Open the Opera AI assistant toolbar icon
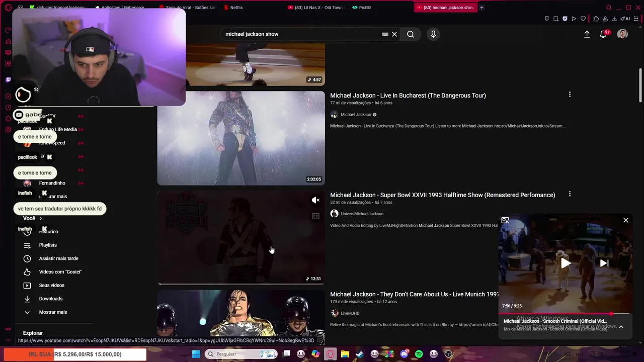The width and height of the screenshot is (644, 362). click(625, 19)
